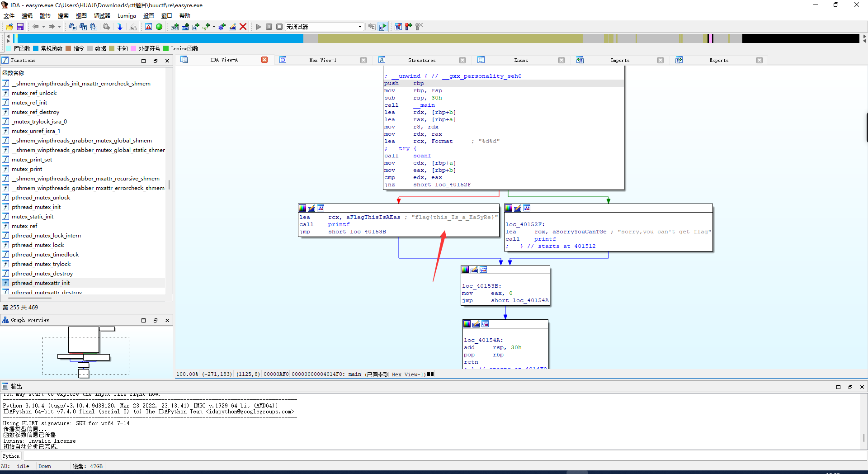
Task: Open a file with the folder icon
Action: [x=9, y=27]
